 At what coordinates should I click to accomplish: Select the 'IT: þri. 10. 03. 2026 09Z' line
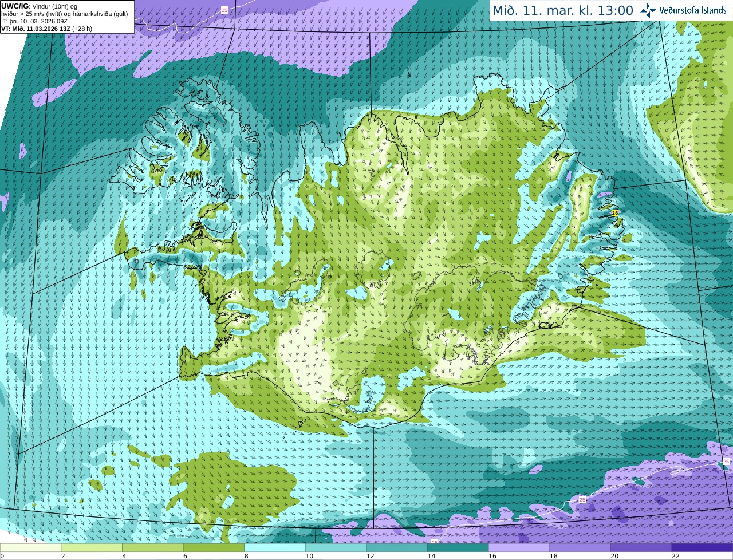34,21
